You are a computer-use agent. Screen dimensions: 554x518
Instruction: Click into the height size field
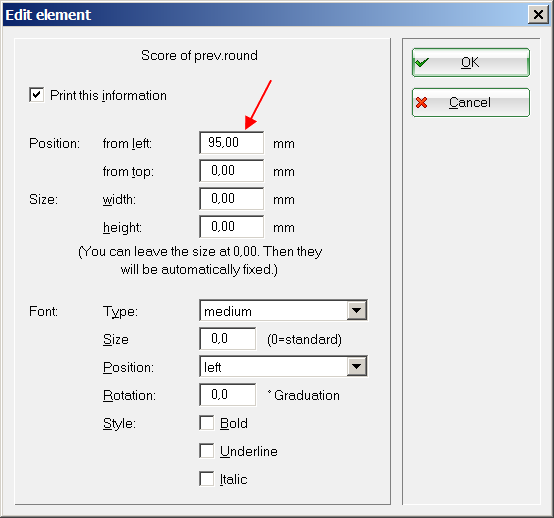231,226
